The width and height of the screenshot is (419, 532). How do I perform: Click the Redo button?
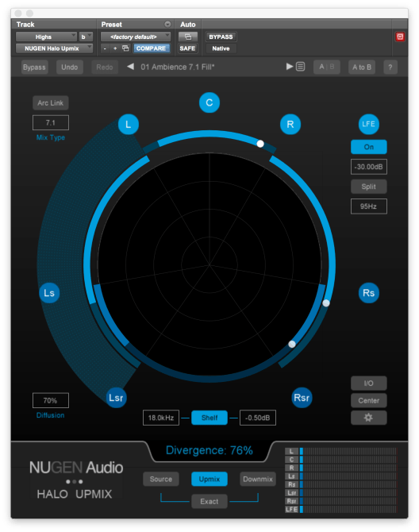point(105,67)
